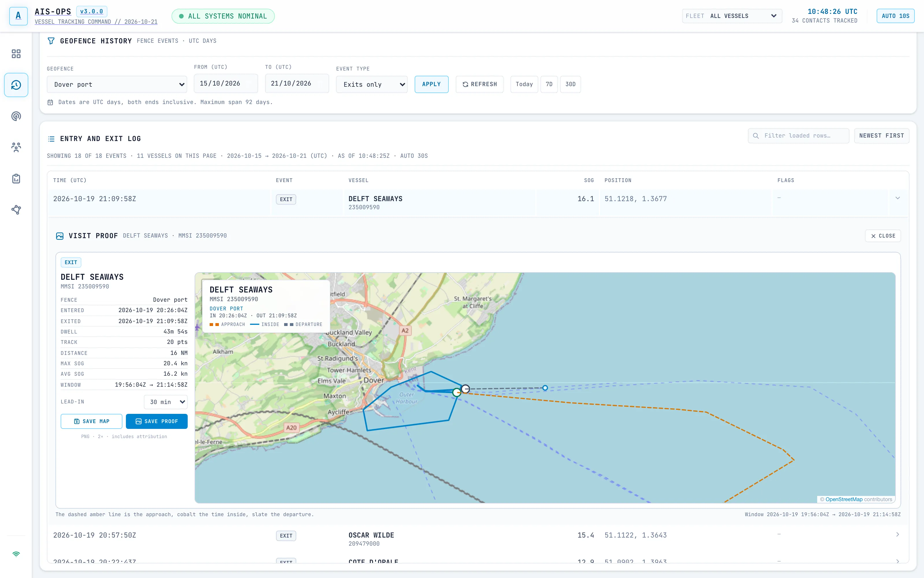
Task: Click the 2026-10-19 20:57:50Z timestamp
Action: (95, 535)
